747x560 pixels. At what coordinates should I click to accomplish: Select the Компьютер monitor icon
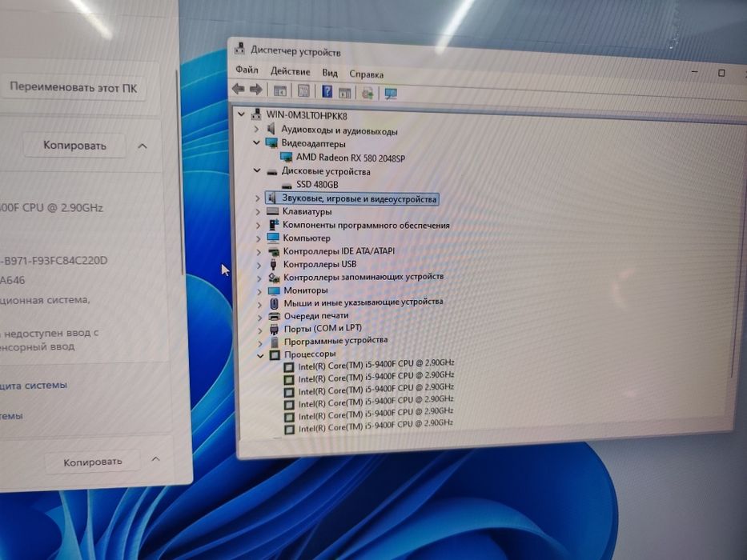coord(273,237)
